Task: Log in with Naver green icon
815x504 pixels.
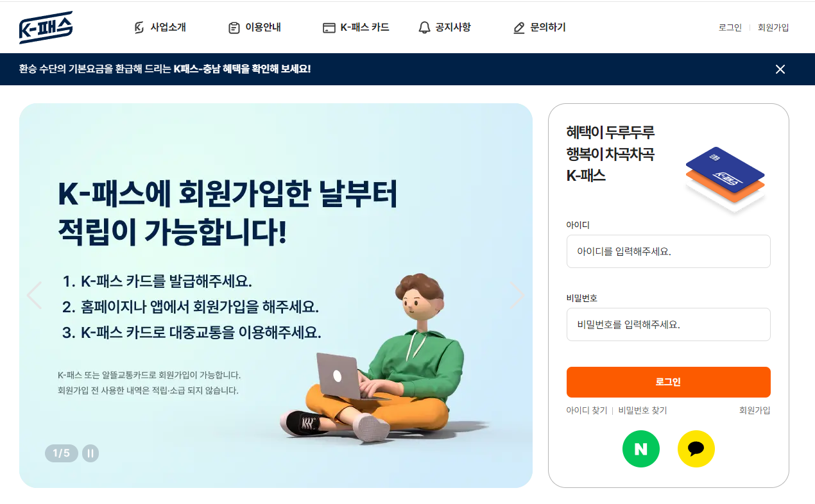Action: [x=641, y=449]
